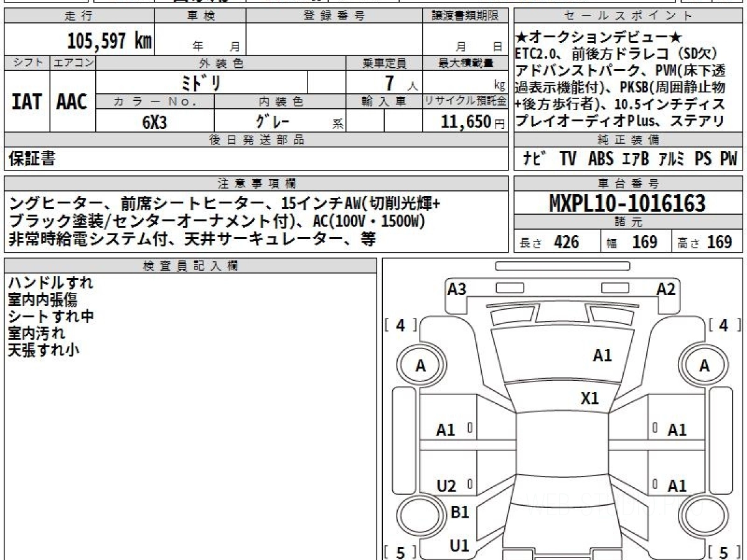Click the mileage value 105,597 km
This screenshot has height=560, width=747.
point(110,41)
